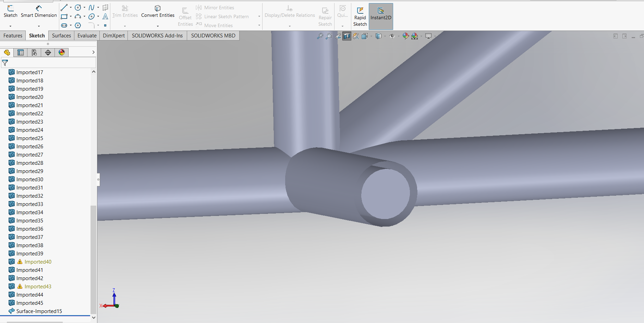This screenshot has width=644, height=323.
Task: Select the Three Point Arc tool
Action: point(78,16)
